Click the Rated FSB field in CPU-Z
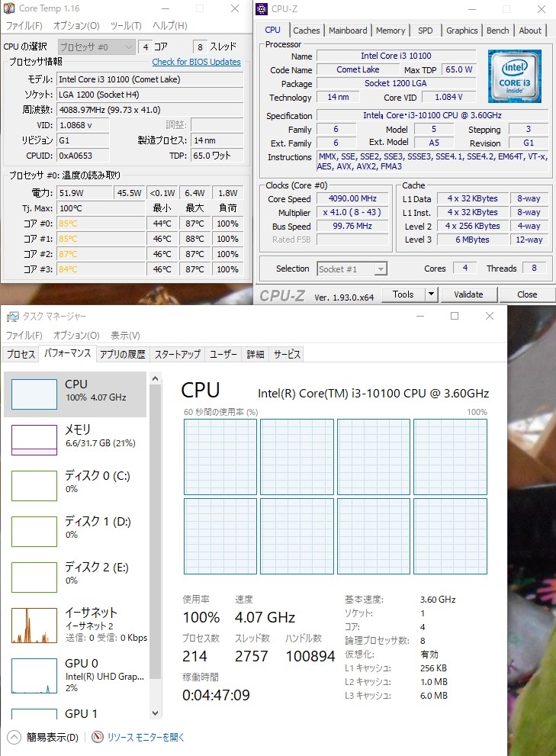556x756 pixels. [352, 240]
